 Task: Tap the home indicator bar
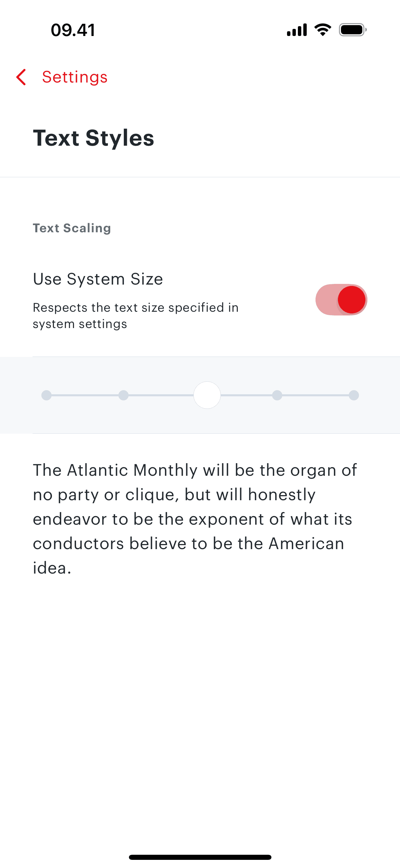[x=200, y=857]
